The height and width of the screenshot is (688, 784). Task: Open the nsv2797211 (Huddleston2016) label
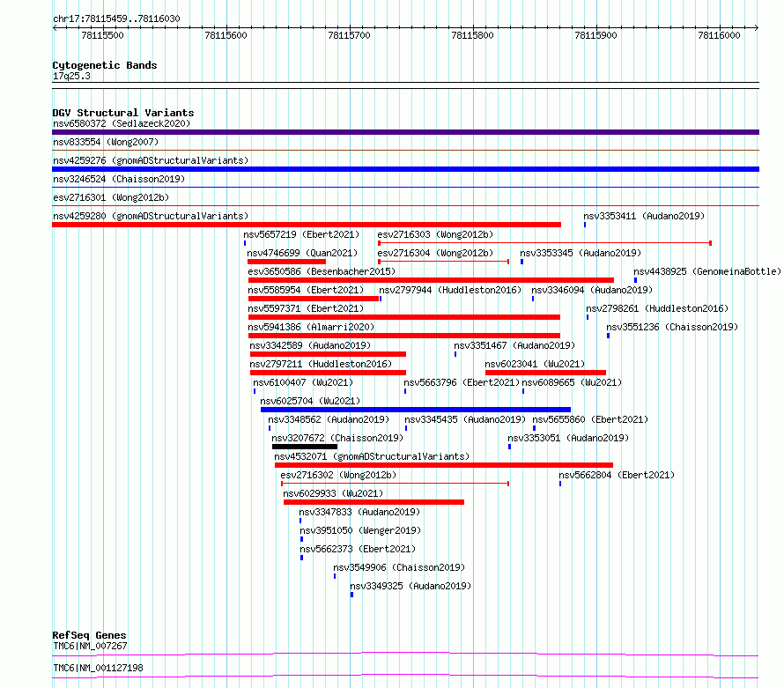coord(321,364)
